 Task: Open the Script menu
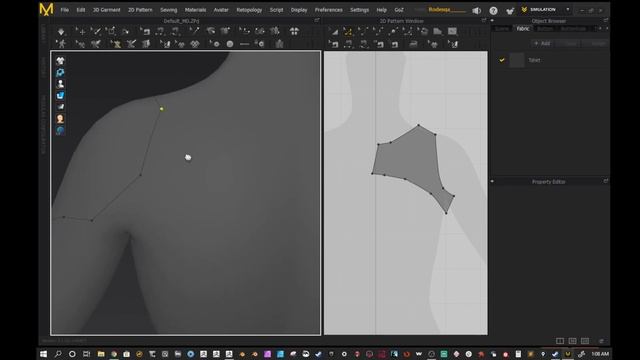(276, 10)
